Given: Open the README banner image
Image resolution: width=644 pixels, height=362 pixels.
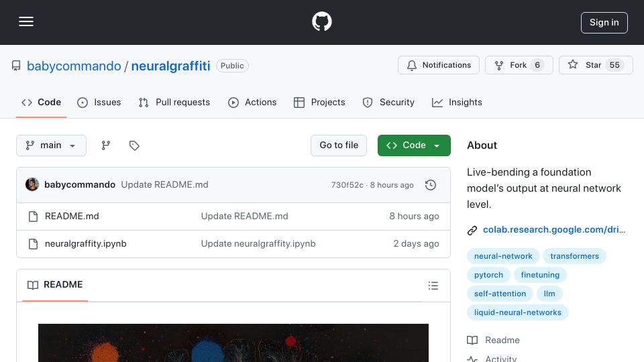Looking at the screenshot, I should click(x=233, y=343).
